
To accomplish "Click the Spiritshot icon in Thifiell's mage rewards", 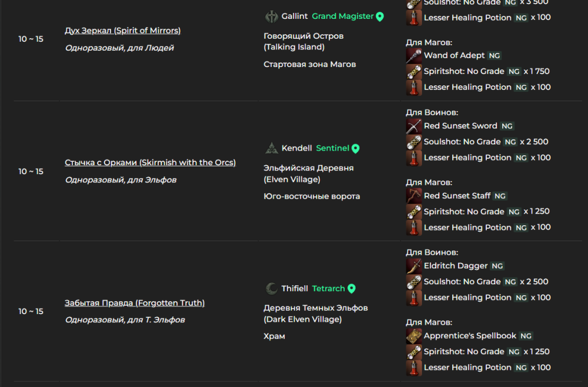I will [414, 352].
